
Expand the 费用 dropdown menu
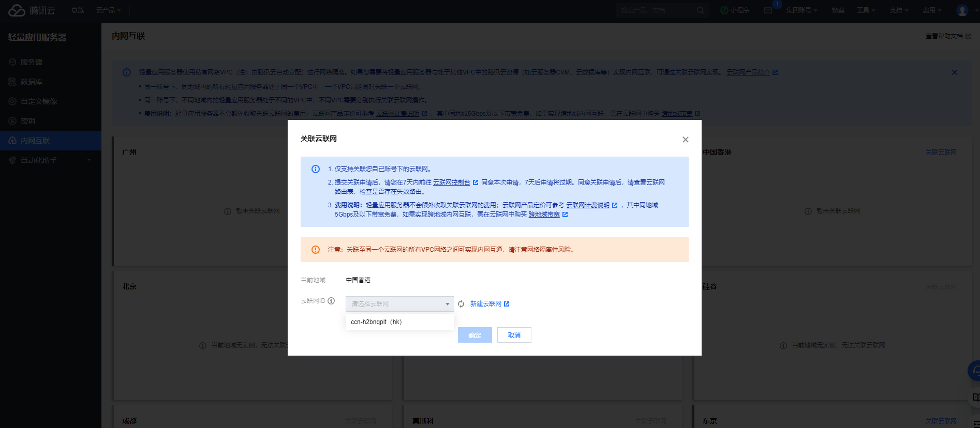coord(932,10)
